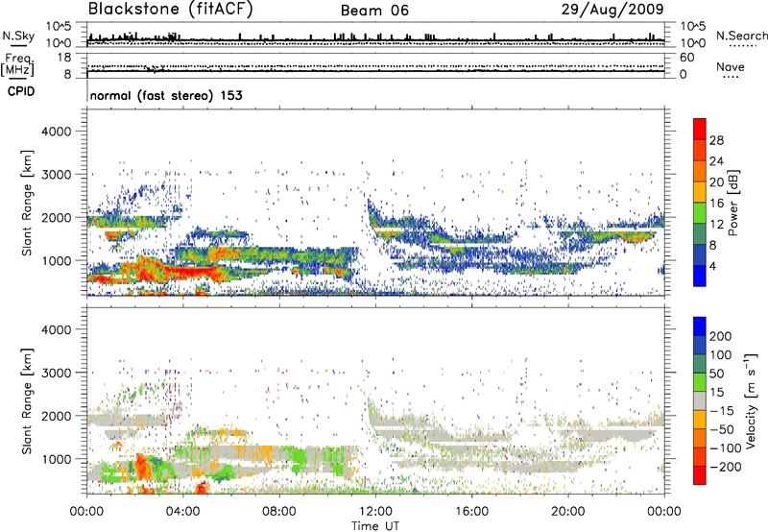
Task: Click 'Slant Range [km]' label of velocity panel
Action: coord(27,401)
